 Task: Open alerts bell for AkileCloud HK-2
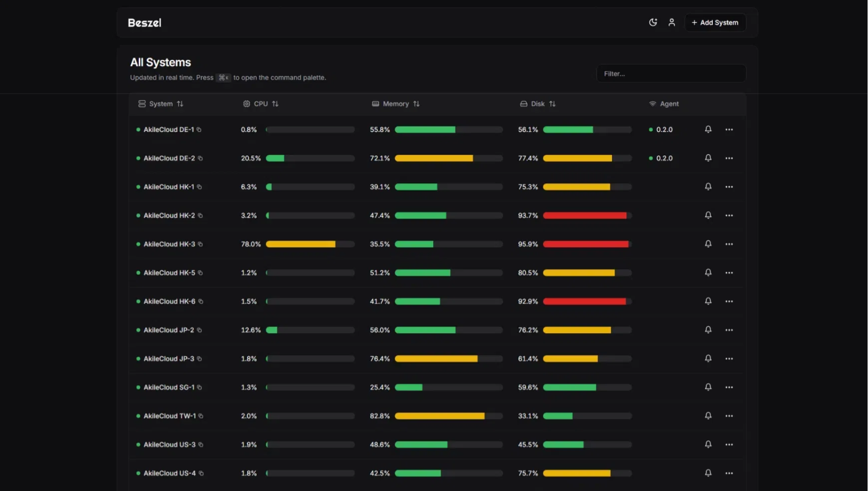click(708, 216)
